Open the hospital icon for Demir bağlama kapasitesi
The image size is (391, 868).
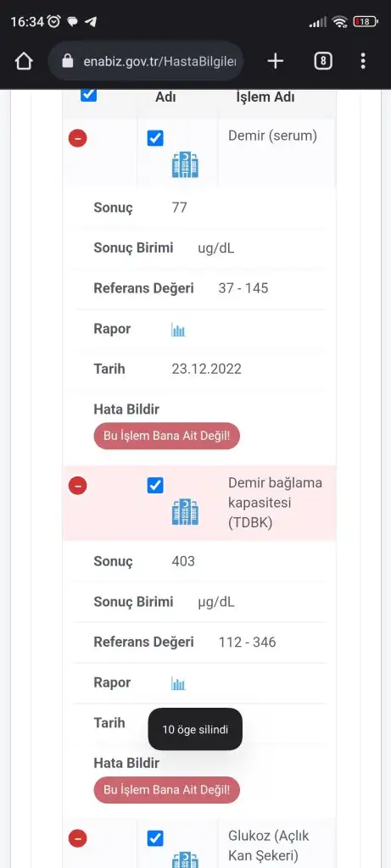(x=185, y=512)
